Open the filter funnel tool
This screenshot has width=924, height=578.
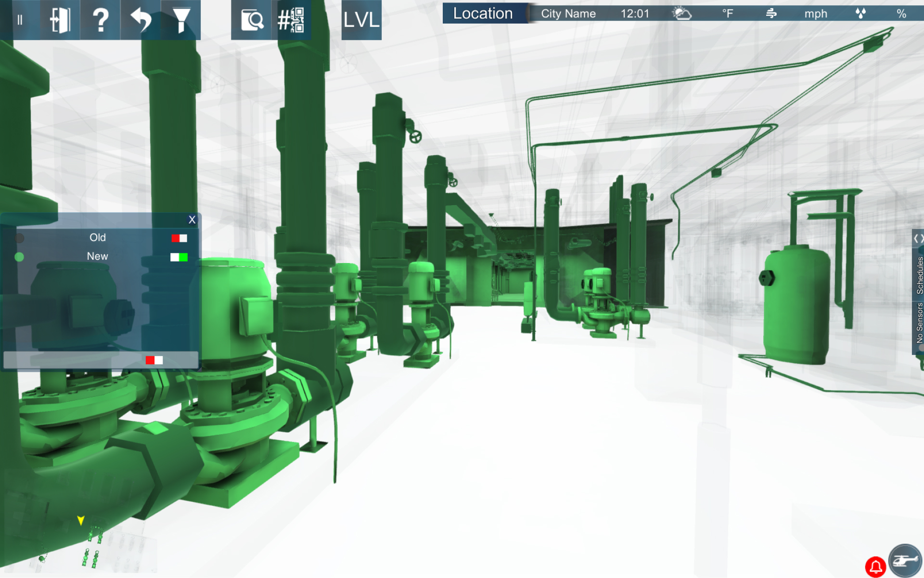coord(181,20)
